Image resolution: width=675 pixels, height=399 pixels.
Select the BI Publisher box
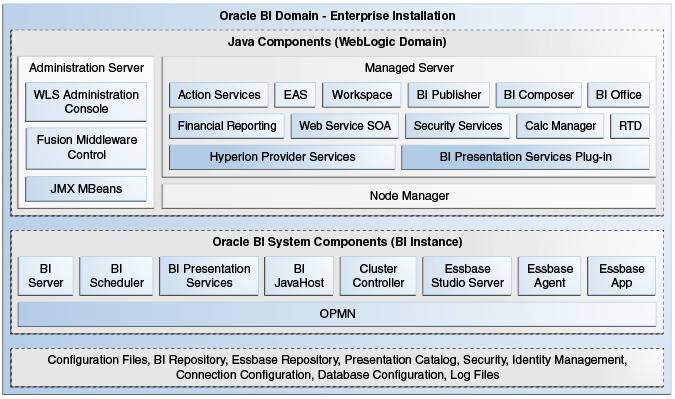point(449,95)
